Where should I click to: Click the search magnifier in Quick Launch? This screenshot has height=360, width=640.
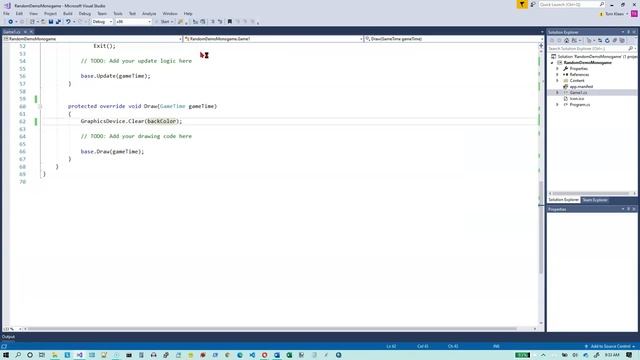coord(602,4)
